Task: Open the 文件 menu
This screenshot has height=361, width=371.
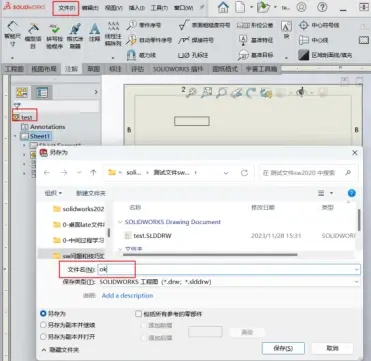Action: click(66, 8)
